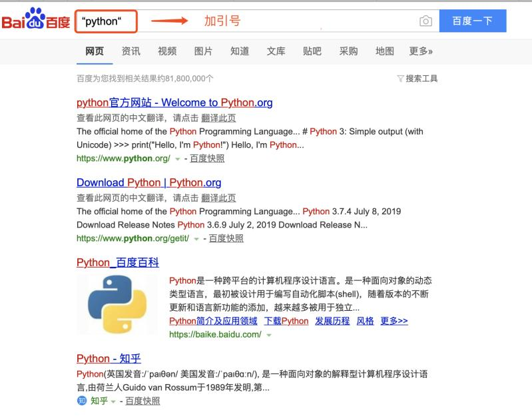This screenshot has height=416, width=532.
Task: Open the 图片 tab
Action: [x=203, y=51]
